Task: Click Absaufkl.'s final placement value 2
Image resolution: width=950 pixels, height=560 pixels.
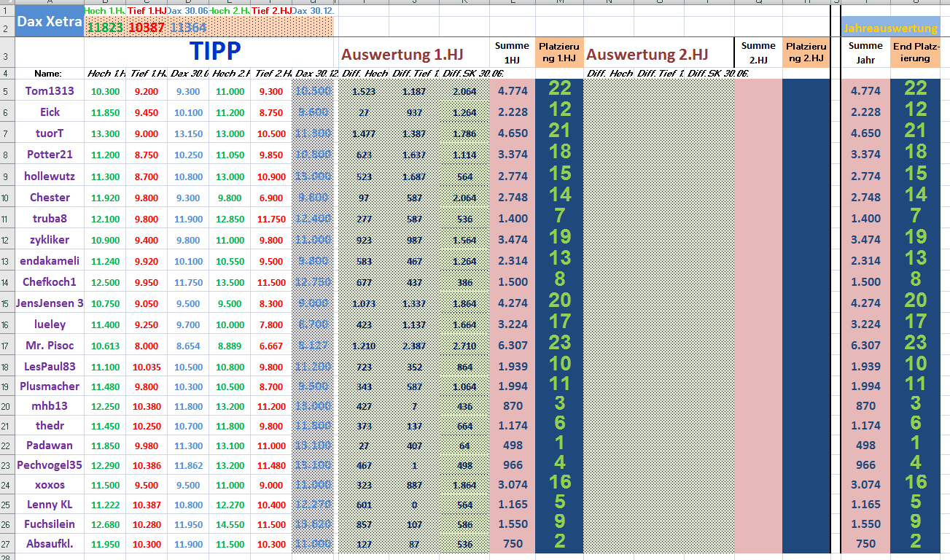Action: tap(916, 543)
